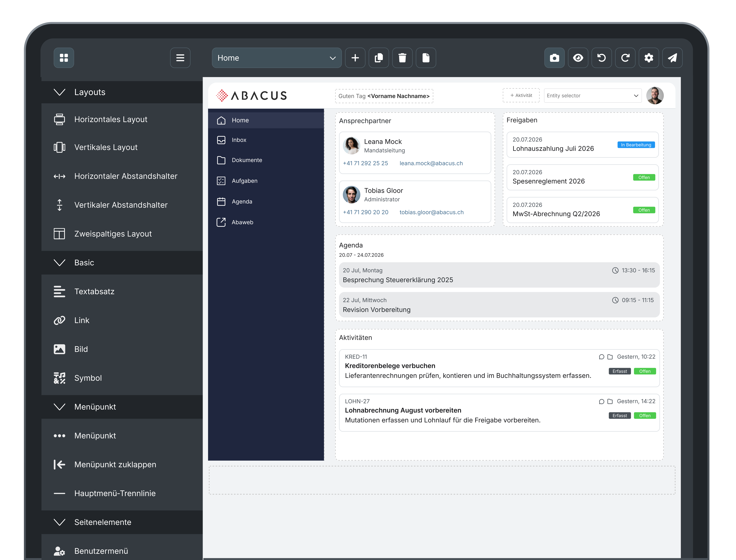The width and height of the screenshot is (736, 560).
Task: Call Tobias Gloor phone number
Action: [x=366, y=212]
